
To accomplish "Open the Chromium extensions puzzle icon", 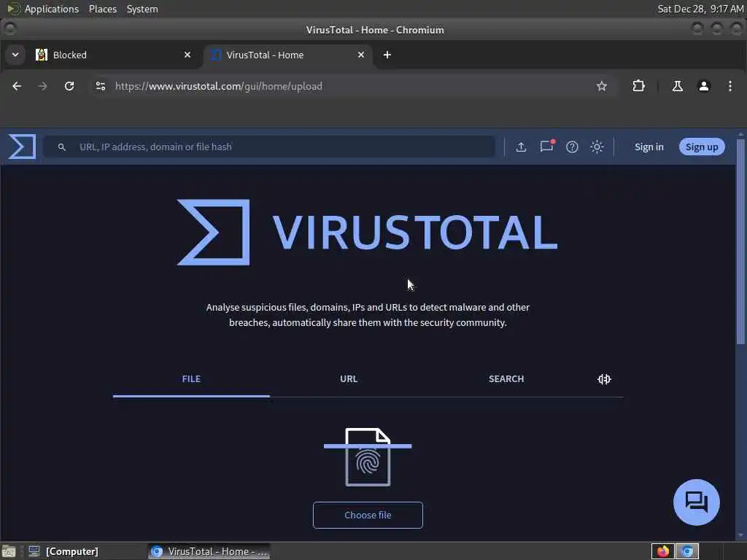I will 638,86.
